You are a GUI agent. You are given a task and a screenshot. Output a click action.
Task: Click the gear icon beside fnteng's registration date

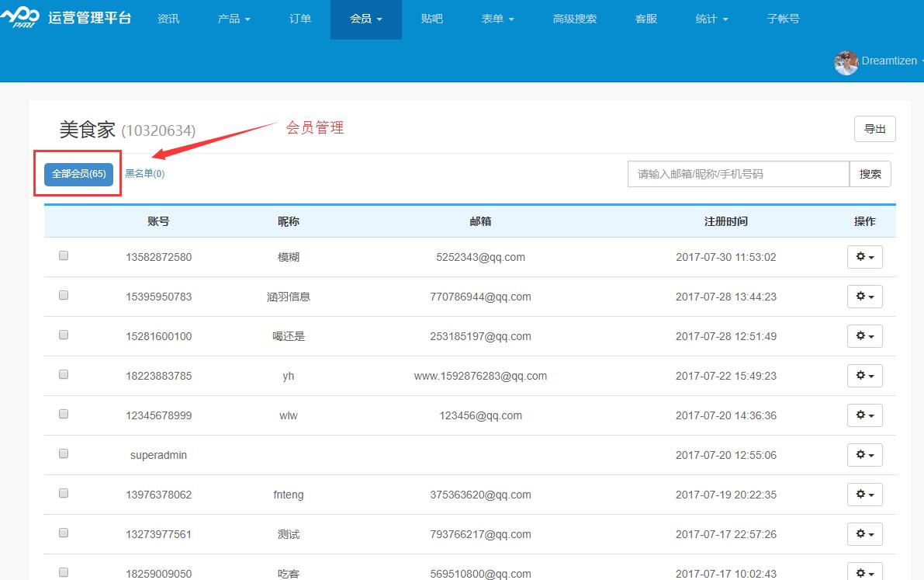coord(864,494)
